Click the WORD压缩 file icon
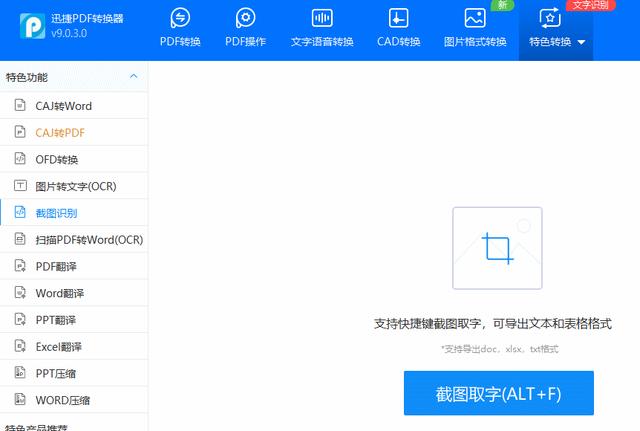The image size is (640, 431). (20, 400)
